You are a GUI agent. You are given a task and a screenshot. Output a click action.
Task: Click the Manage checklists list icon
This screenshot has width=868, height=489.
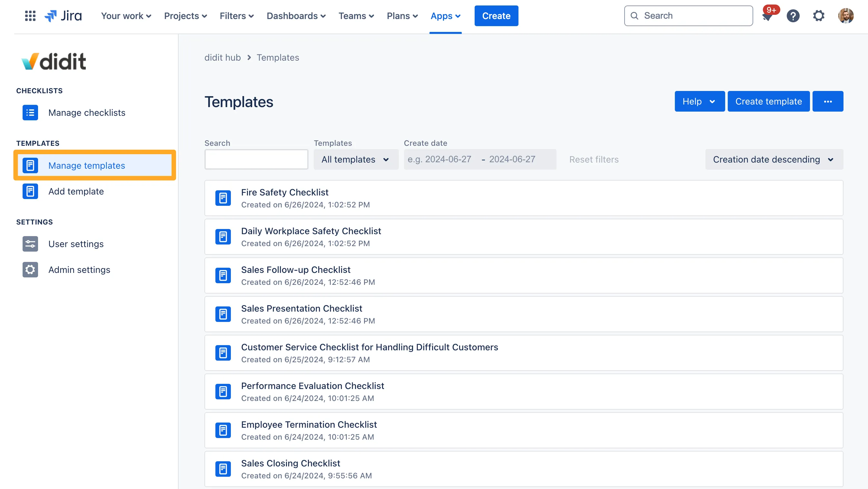pyautogui.click(x=30, y=113)
